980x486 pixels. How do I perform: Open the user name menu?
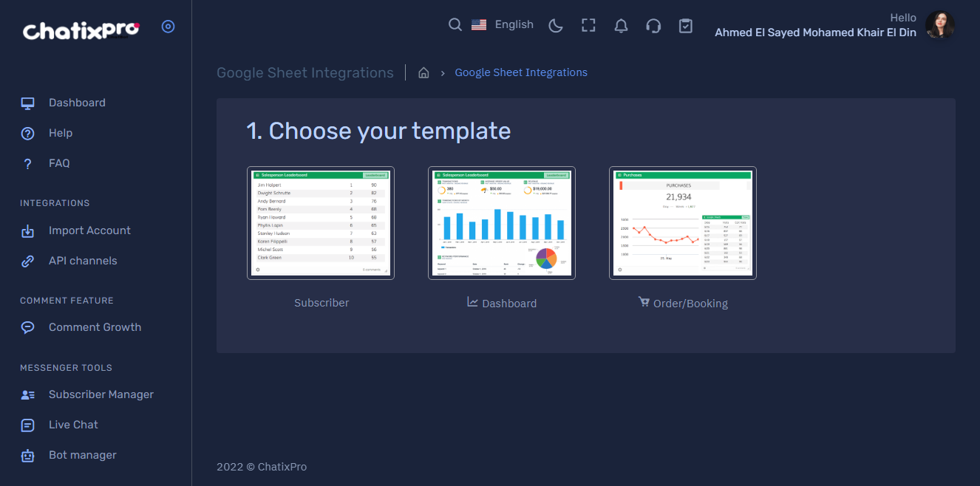(816, 32)
